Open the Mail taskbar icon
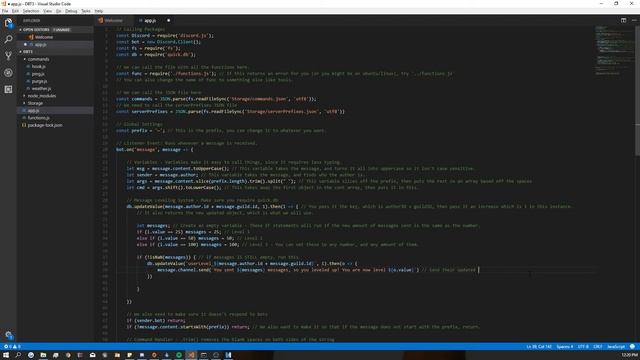Viewport: 640px width, 360px height. tap(92, 355)
